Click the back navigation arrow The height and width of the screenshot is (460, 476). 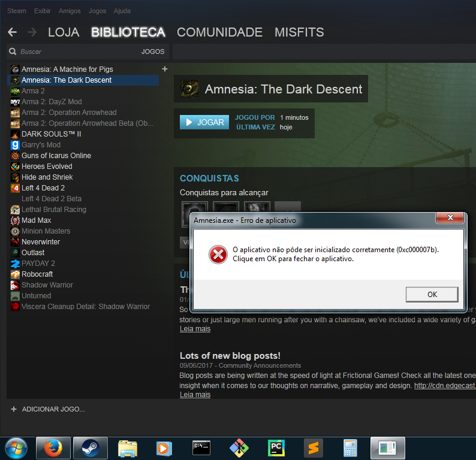click(x=12, y=32)
